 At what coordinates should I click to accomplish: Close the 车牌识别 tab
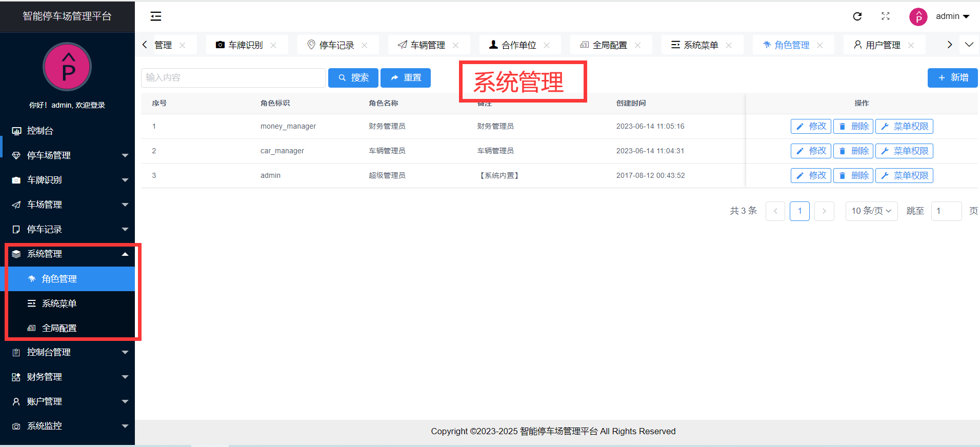coord(273,45)
